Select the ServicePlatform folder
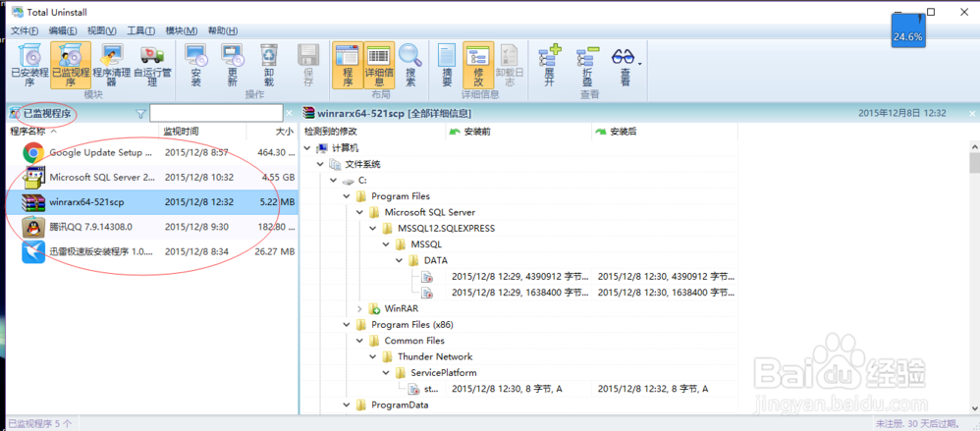The width and height of the screenshot is (980, 431). pyautogui.click(x=444, y=373)
